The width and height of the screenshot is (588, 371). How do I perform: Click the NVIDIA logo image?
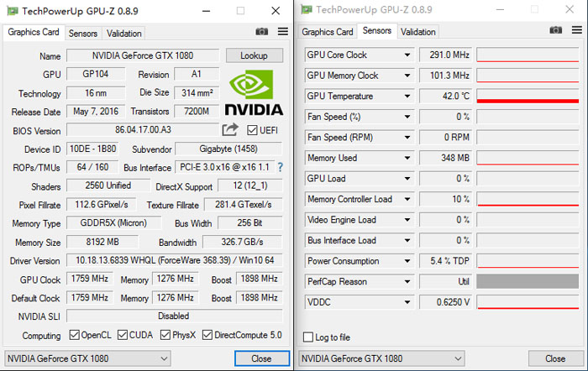(254, 92)
